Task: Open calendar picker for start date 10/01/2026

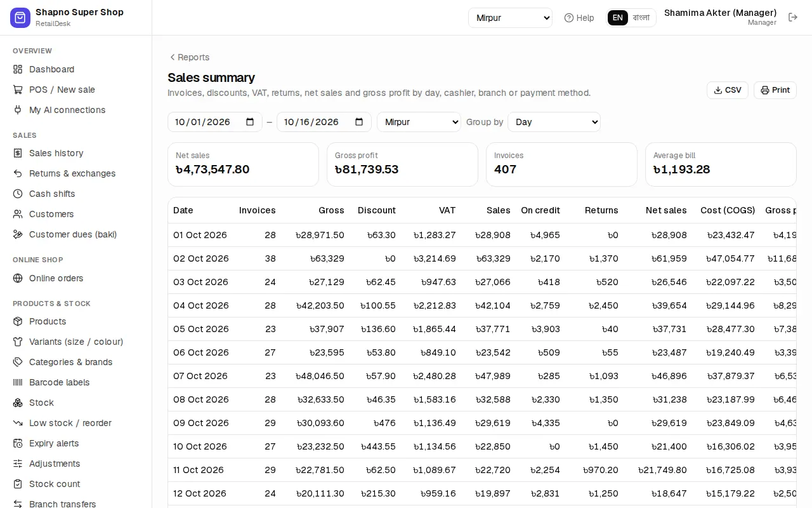Action: tap(250, 122)
